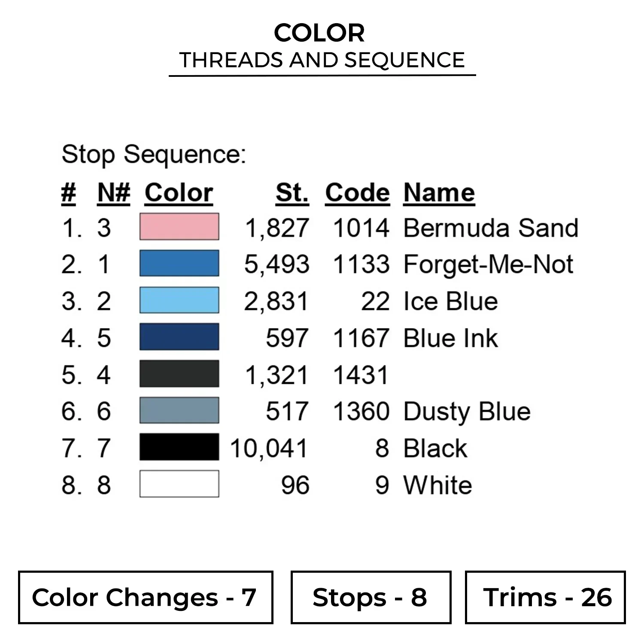Screen dimensions: 644x644
Task: Click the Code column header
Action: (357, 193)
